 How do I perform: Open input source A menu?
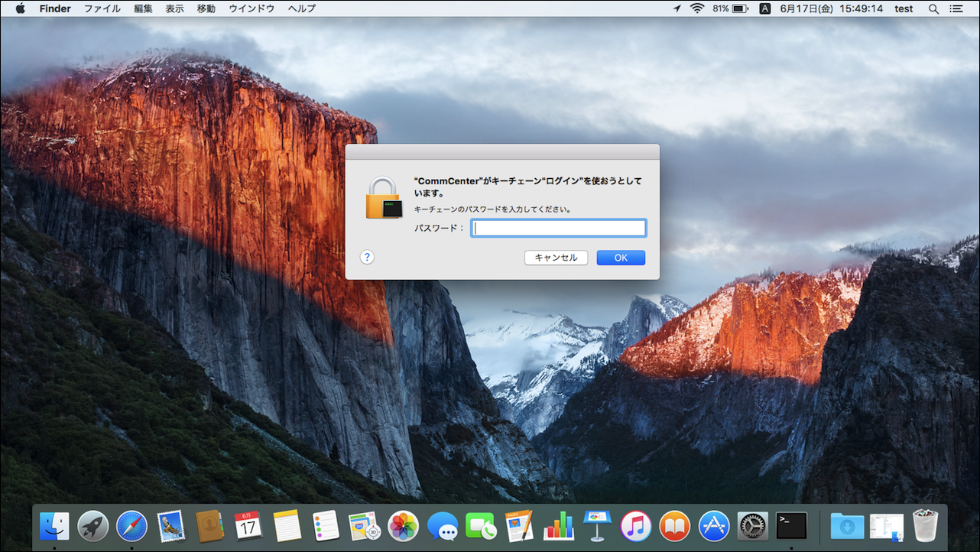(x=764, y=8)
